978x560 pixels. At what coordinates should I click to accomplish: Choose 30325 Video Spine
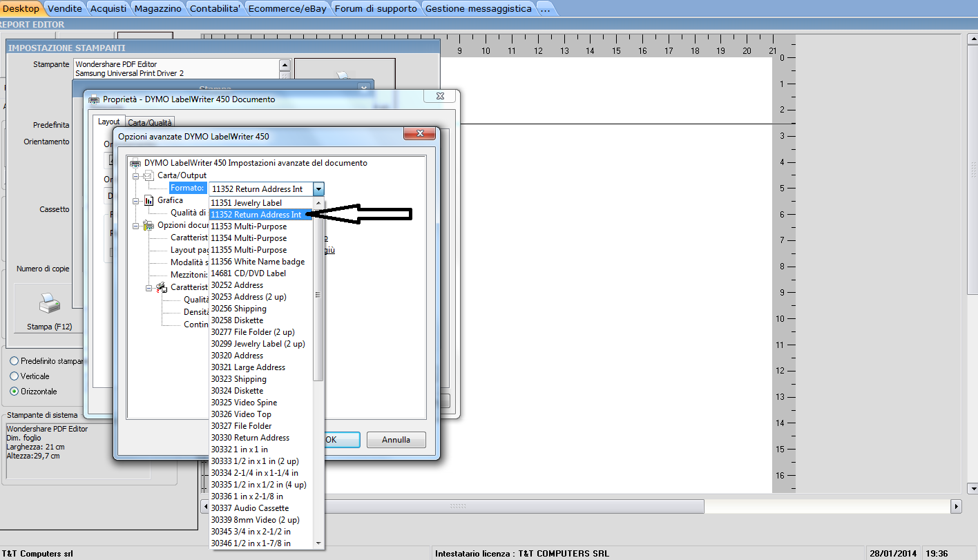pos(261,403)
